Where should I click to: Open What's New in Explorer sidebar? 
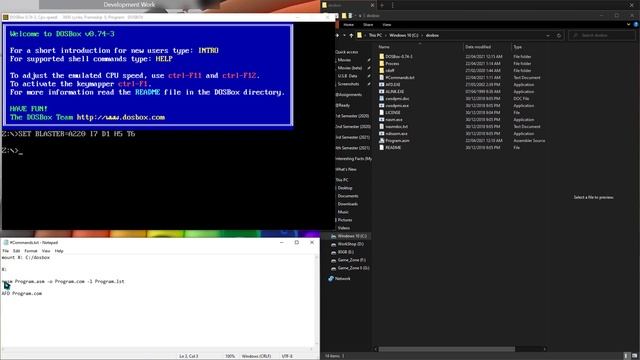point(346,169)
